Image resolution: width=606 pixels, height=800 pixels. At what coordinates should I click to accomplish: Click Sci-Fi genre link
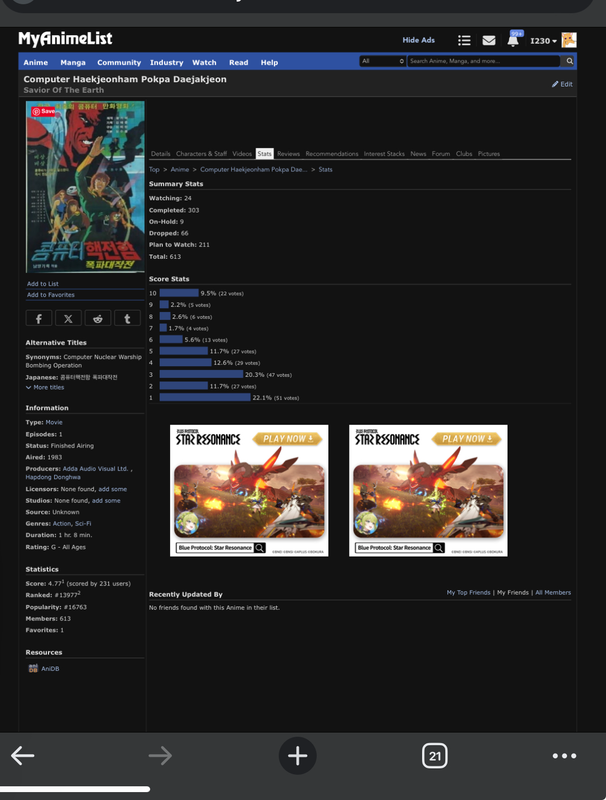pos(83,524)
